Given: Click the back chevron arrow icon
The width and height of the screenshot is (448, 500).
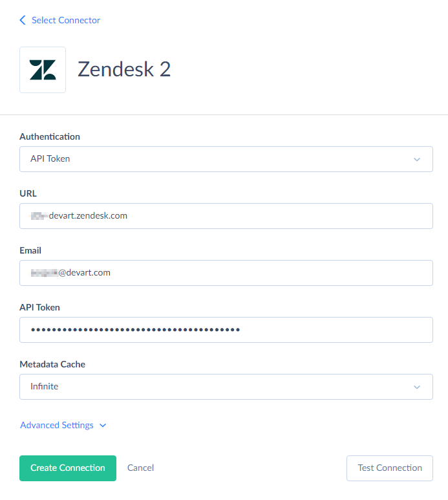Looking at the screenshot, I should click(x=23, y=20).
